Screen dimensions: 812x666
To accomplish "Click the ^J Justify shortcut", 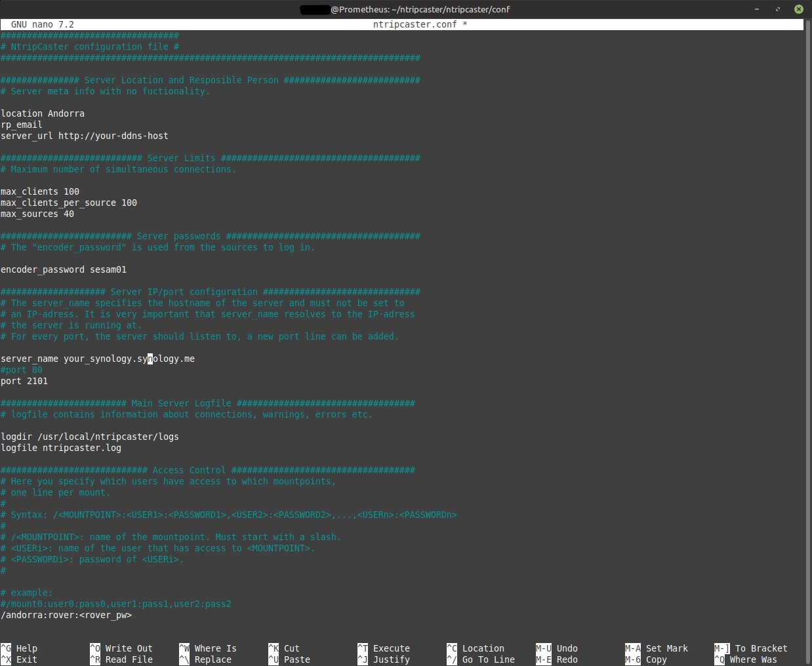I will [384, 659].
